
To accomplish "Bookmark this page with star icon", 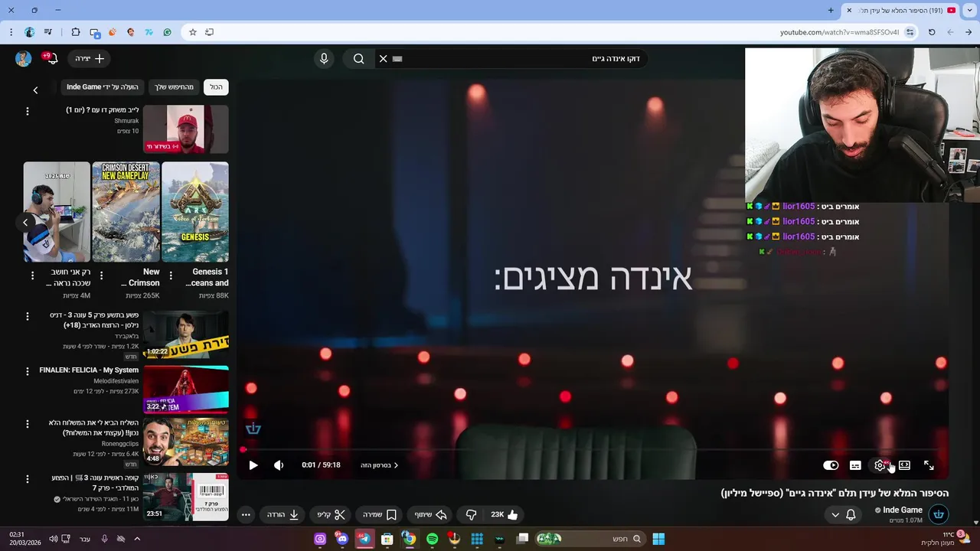I will coord(193,32).
